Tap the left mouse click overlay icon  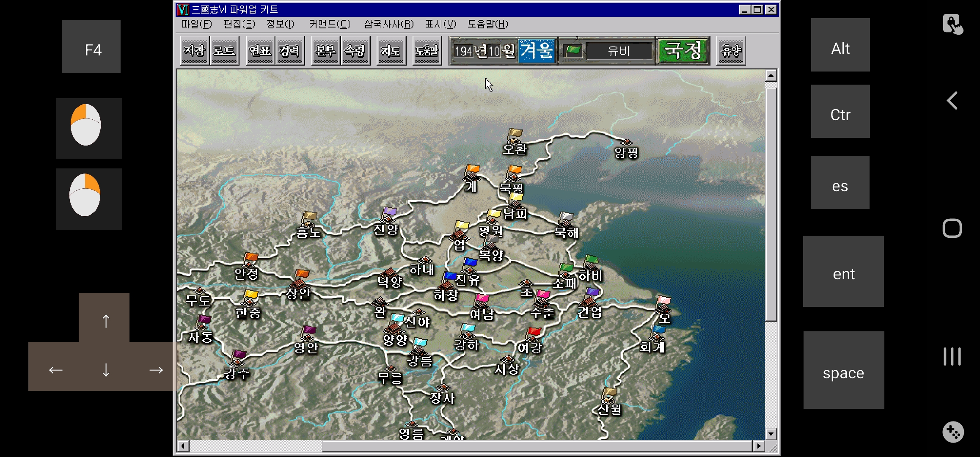(89, 128)
